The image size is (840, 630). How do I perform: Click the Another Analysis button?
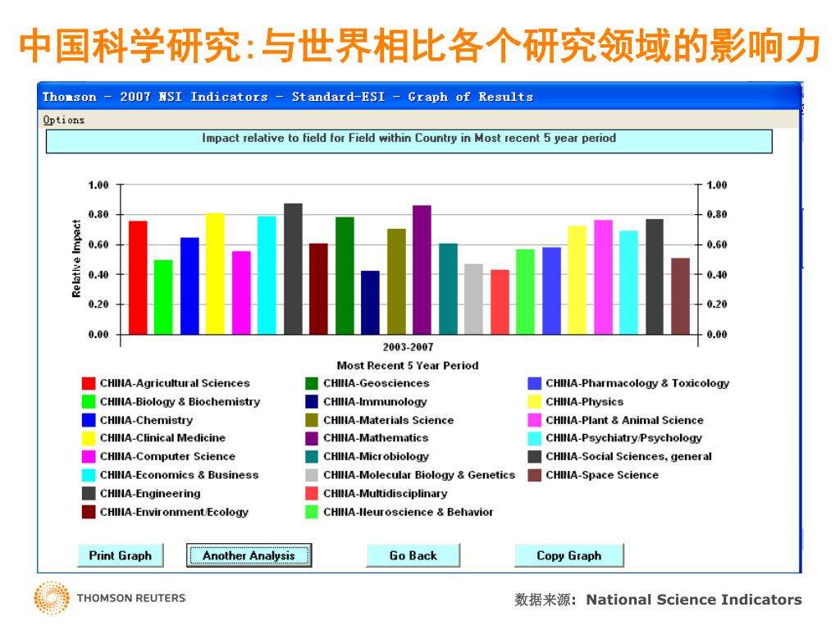(x=249, y=555)
